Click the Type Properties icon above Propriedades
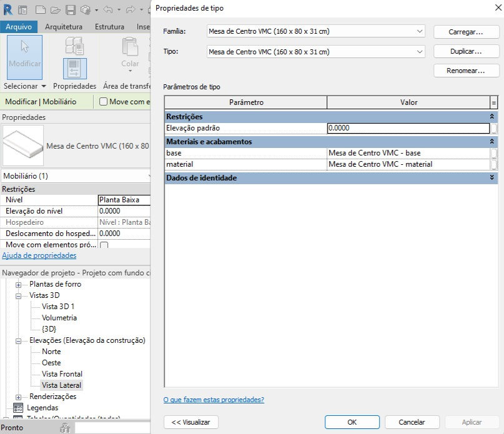504x434 pixels. (74, 46)
